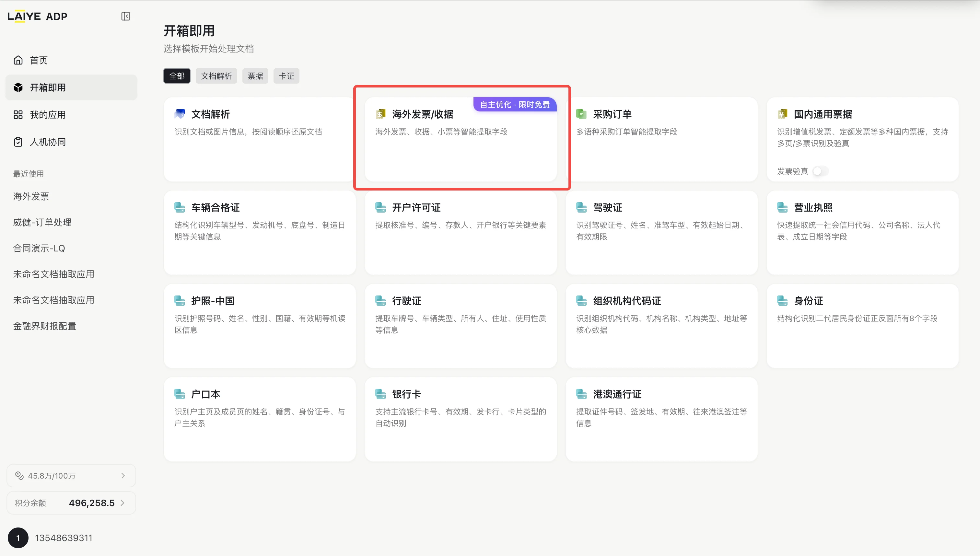This screenshot has width=980, height=556.
Task: Select the 全部 filter tab
Action: [177, 76]
